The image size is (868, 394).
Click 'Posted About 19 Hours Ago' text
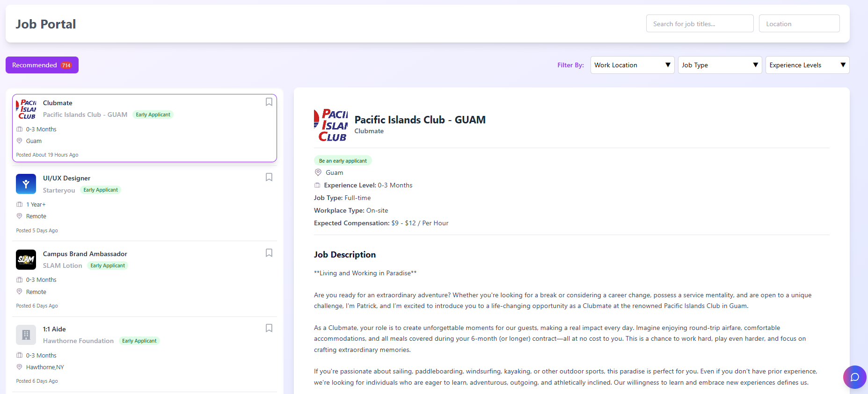tap(47, 155)
